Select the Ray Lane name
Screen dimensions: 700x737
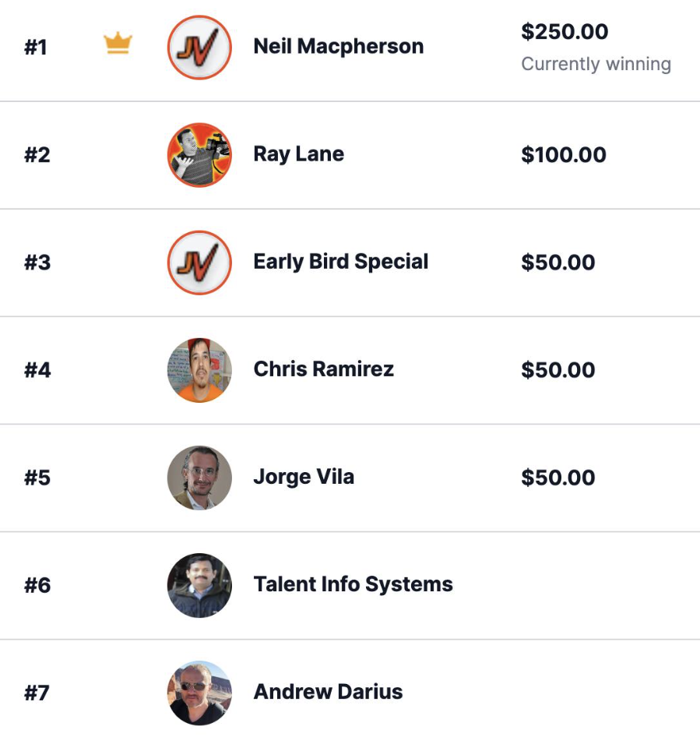click(299, 153)
